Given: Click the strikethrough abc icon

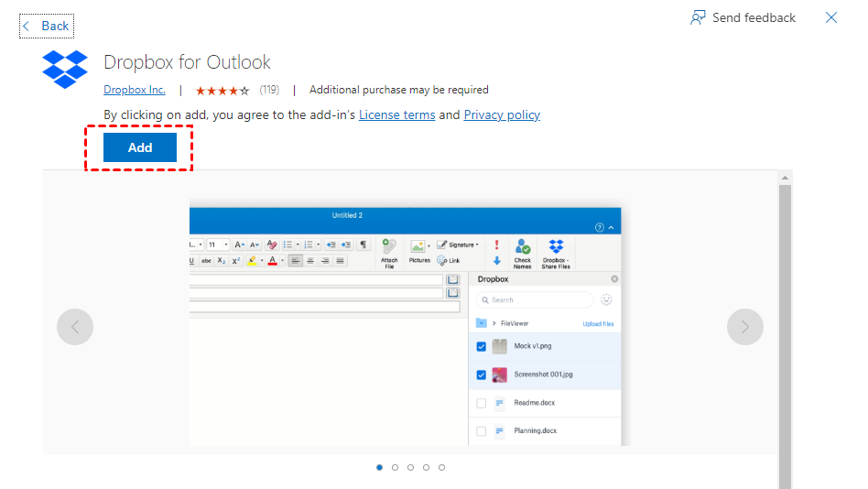Looking at the screenshot, I should (206, 261).
